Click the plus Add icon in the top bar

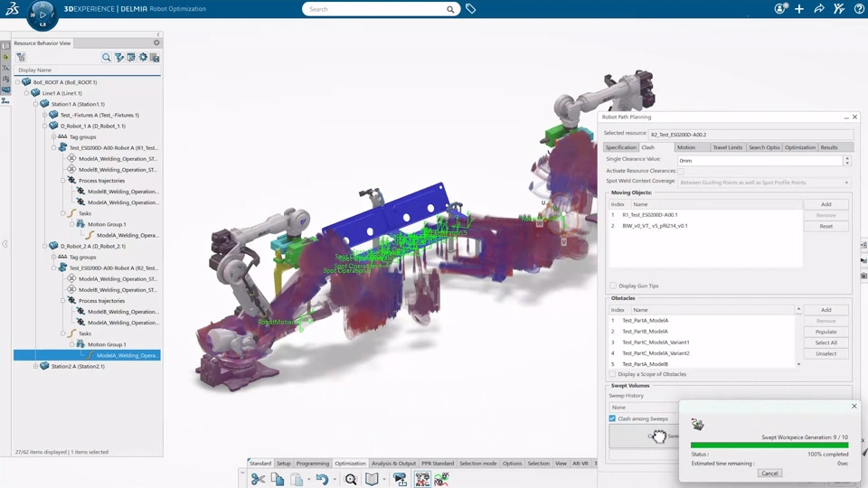point(799,8)
